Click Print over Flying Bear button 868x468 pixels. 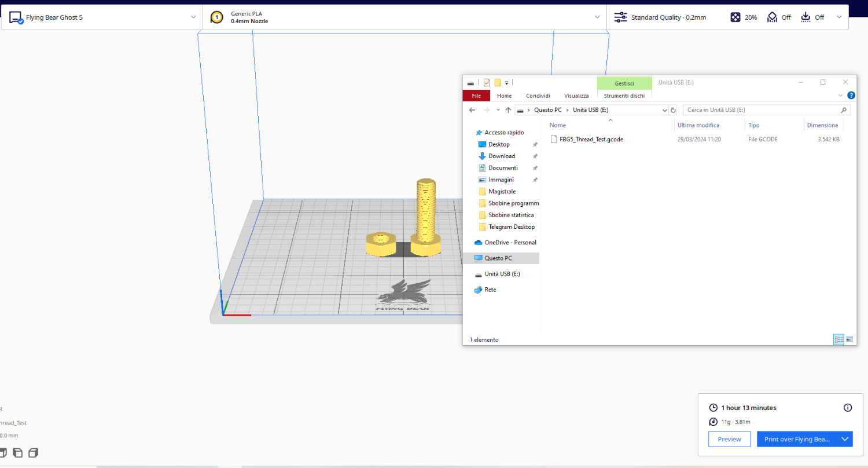point(797,439)
